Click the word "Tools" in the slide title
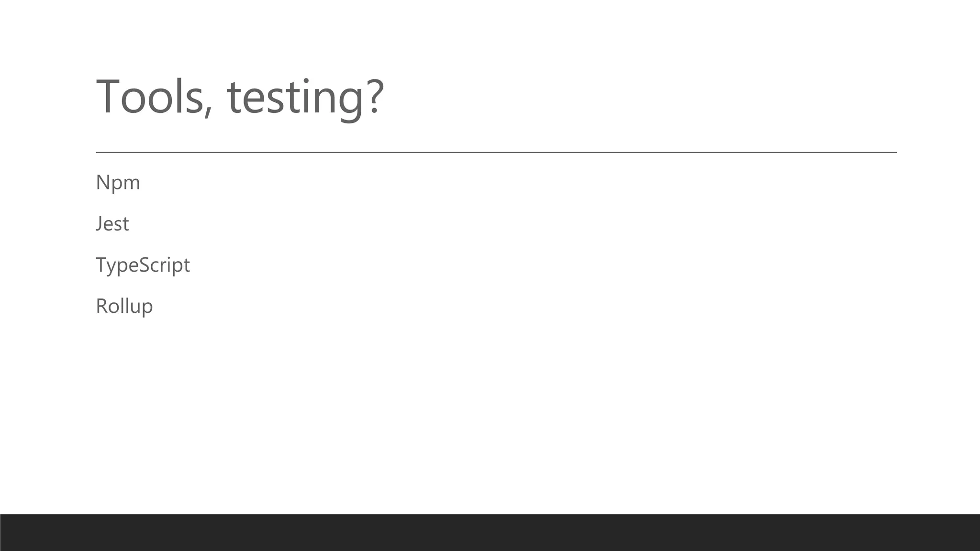The height and width of the screenshot is (551, 980). coord(150,97)
